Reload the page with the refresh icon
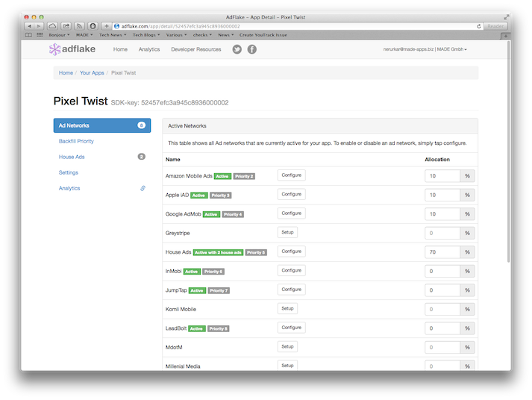The height and width of the screenshot is (400, 532). click(479, 26)
